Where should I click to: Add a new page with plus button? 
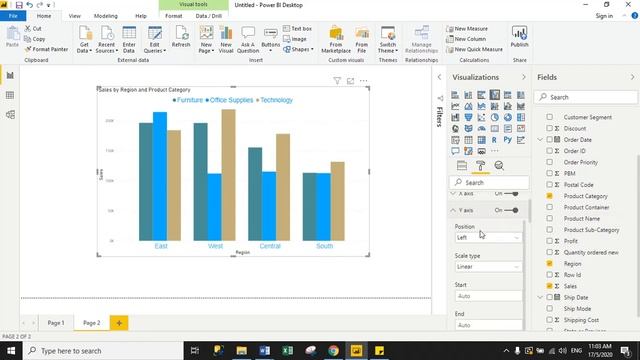[x=119, y=323]
